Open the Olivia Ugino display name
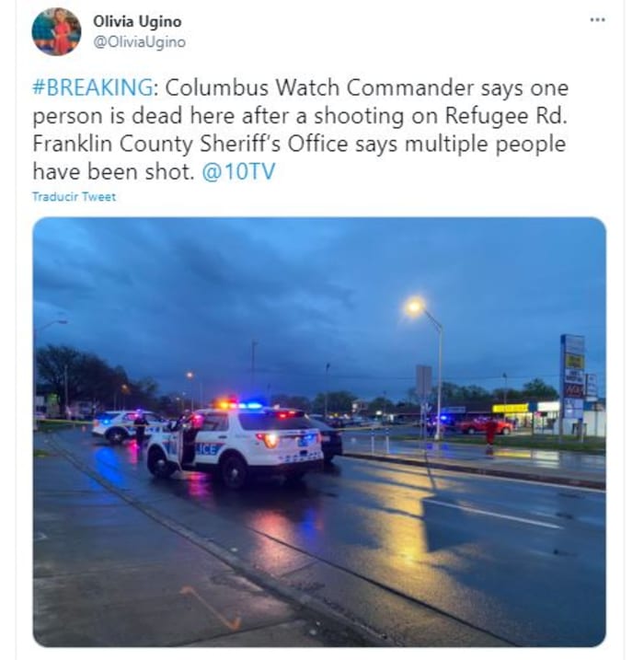The image size is (644, 660). 137,21
